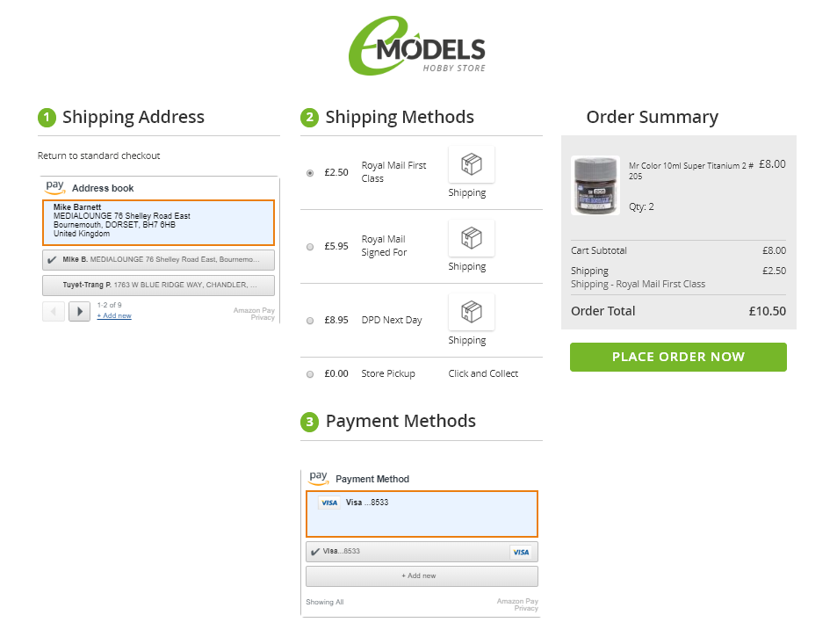Image resolution: width=837 pixels, height=644 pixels.
Task: Click the Amazon Pay logo beside Address book
Action: pyautogui.click(x=55, y=187)
